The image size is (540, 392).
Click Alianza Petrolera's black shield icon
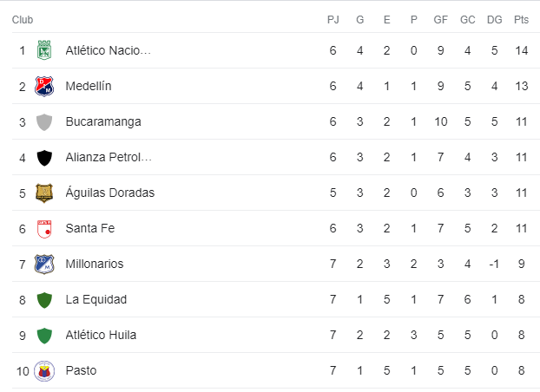[44, 158]
